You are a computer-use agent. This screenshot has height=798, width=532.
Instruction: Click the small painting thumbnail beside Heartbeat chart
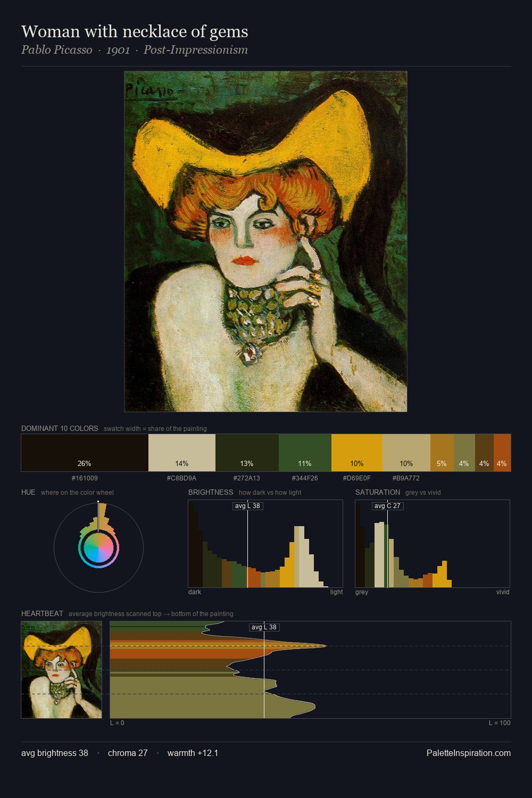tap(61, 670)
